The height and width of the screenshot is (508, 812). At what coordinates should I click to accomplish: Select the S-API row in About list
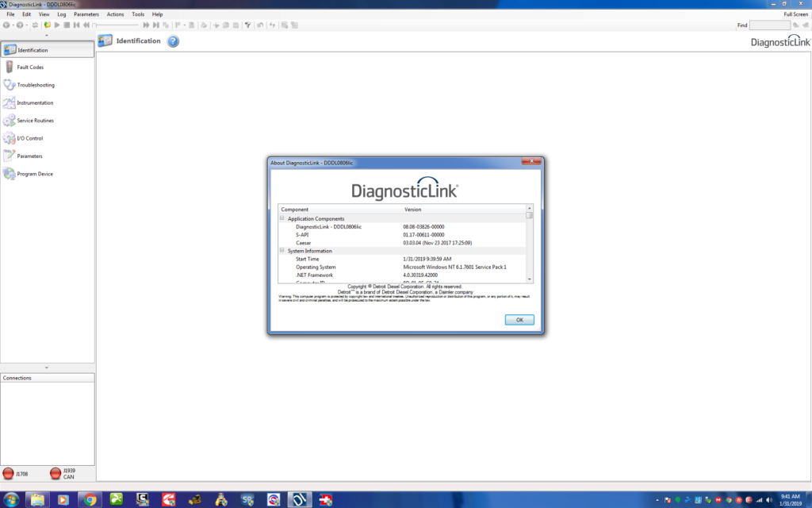tap(402, 235)
